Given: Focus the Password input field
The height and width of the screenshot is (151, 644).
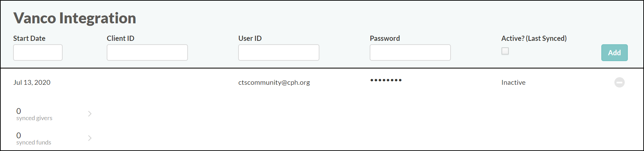Looking at the screenshot, I should (410, 53).
